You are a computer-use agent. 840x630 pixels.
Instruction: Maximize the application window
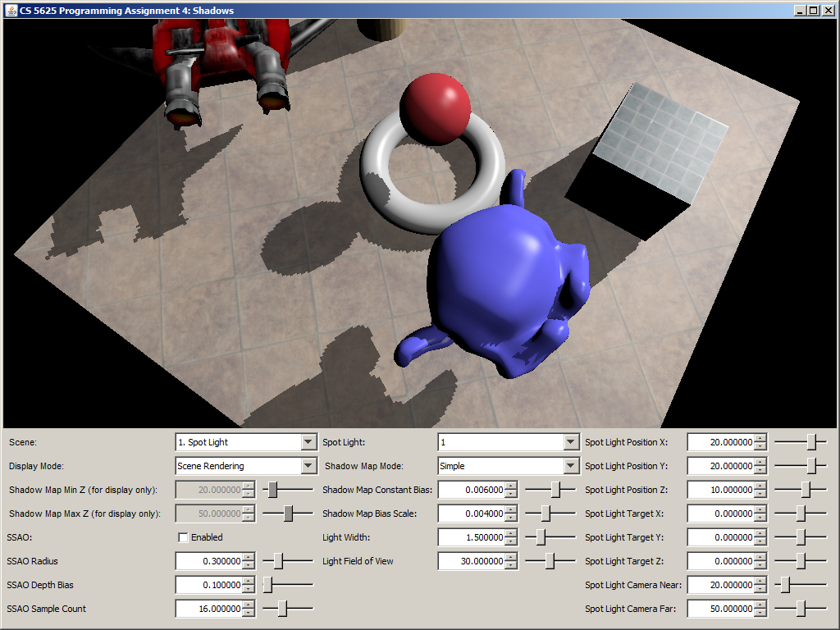coord(813,11)
